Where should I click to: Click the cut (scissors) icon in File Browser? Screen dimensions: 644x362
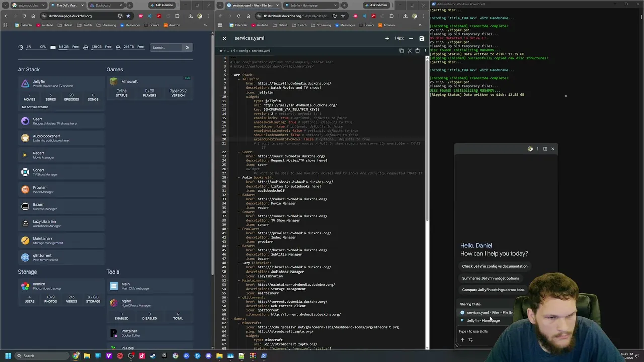(409, 51)
